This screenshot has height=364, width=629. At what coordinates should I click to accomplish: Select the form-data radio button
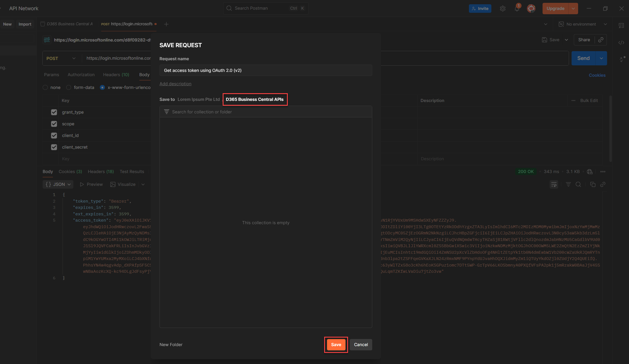coord(69,88)
